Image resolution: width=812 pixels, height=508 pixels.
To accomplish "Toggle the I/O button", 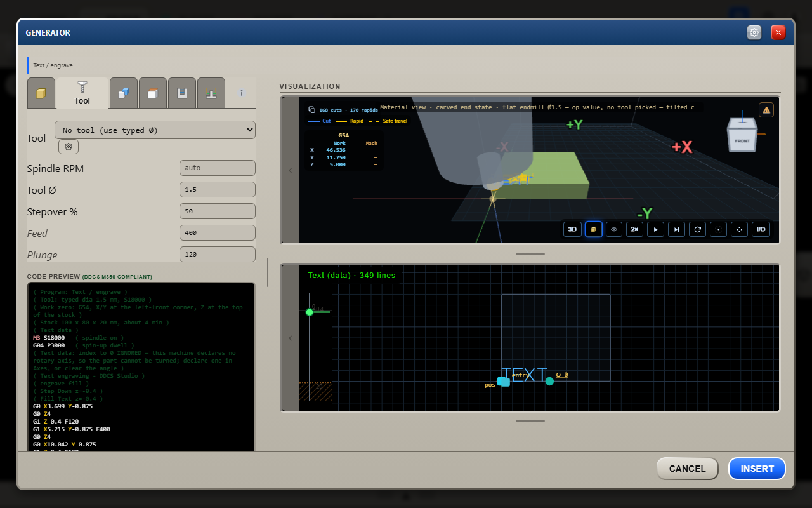I will [761, 229].
